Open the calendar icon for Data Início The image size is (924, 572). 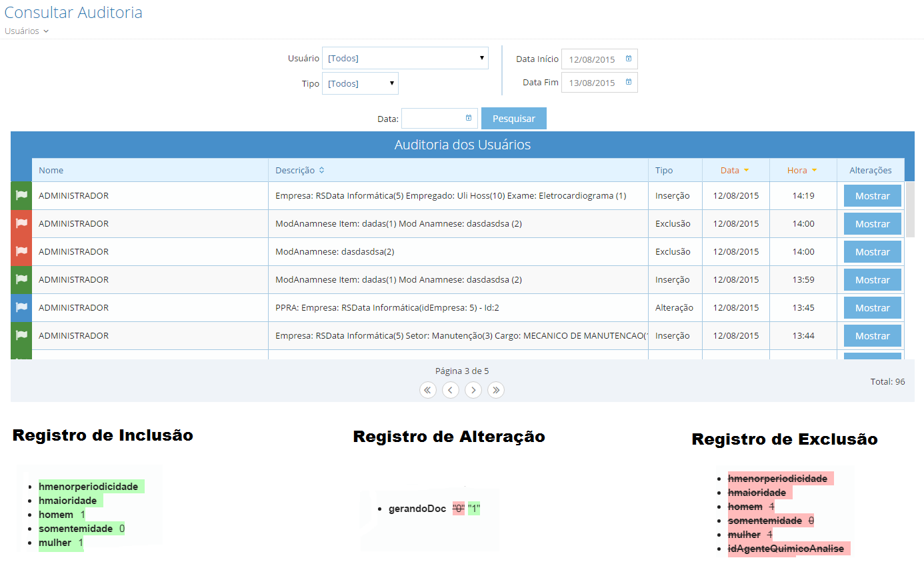click(629, 59)
